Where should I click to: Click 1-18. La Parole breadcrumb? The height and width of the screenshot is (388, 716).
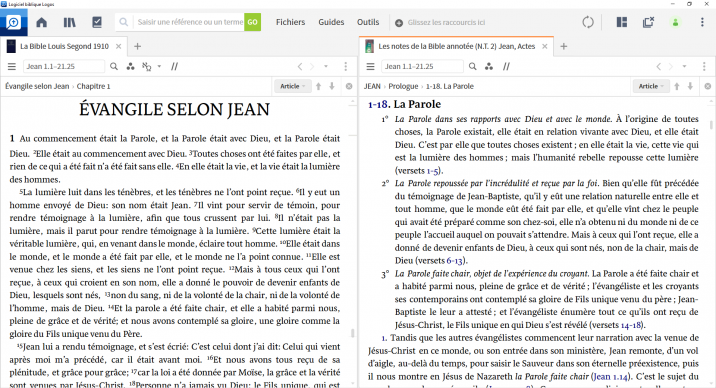click(x=450, y=86)
